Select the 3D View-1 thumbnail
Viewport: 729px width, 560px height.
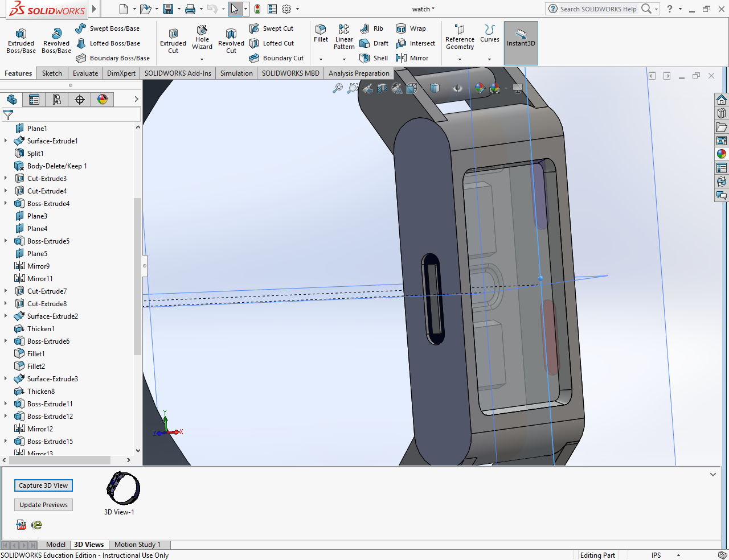(122, 489)
